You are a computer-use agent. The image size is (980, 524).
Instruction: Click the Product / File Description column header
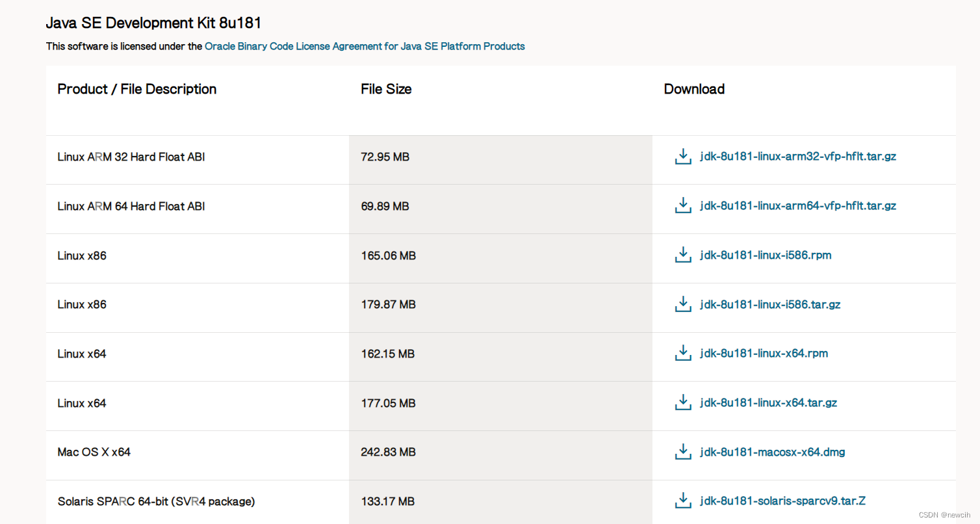(137, 89)
